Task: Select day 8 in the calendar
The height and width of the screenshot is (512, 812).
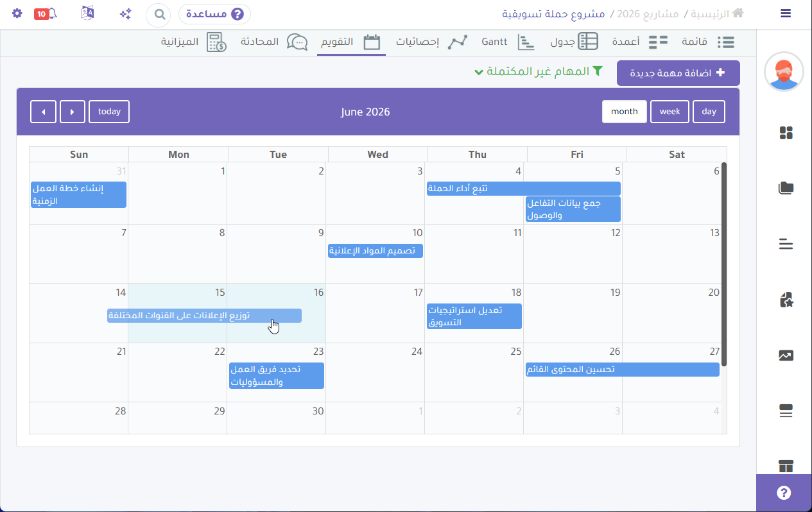Action: pos(178,253)
